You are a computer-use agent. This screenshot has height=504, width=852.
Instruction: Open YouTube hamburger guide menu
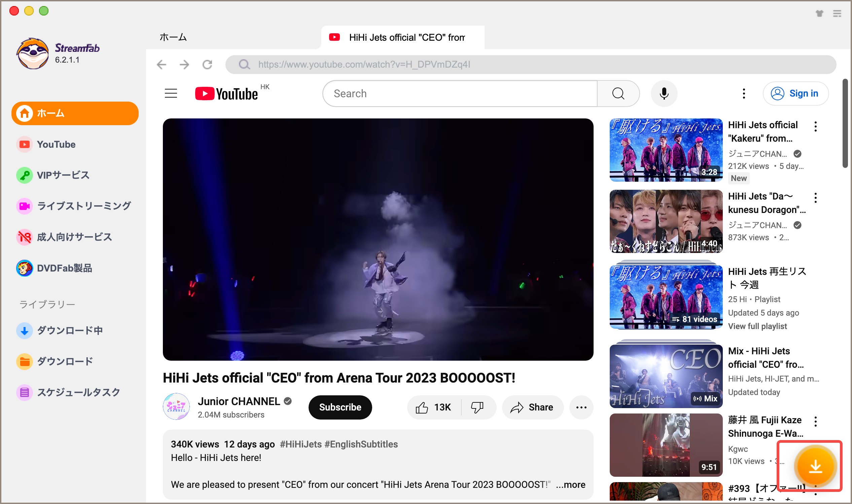[x=171, y=94]
